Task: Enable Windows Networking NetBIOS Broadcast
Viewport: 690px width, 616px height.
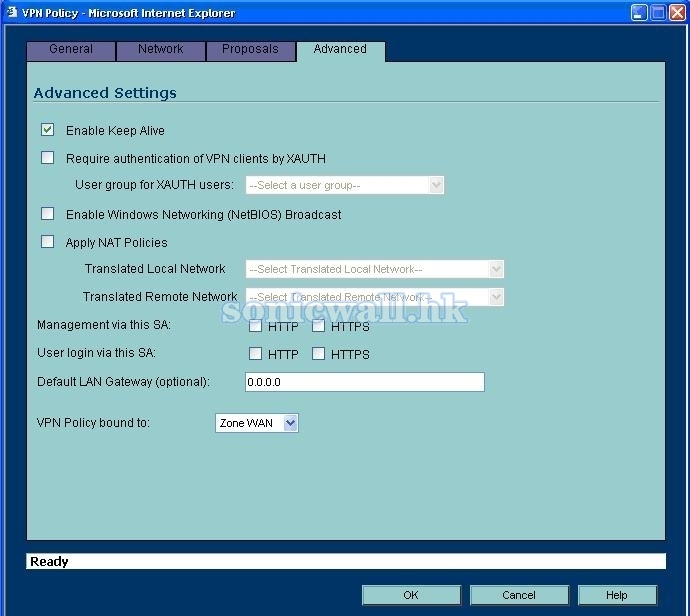Action: pyautogui.click(x=47, y=214)
